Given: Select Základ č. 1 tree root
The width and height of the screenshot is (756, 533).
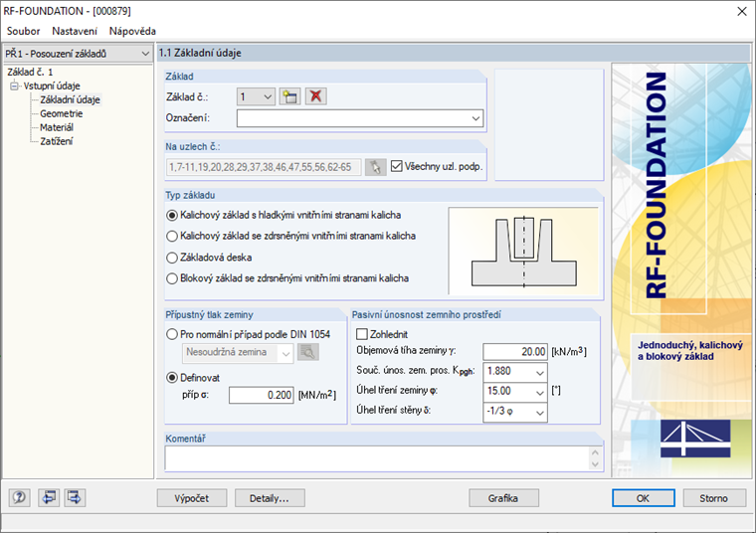Looking at the screenshot, I should pyautogui.click(x=30, y=73).
